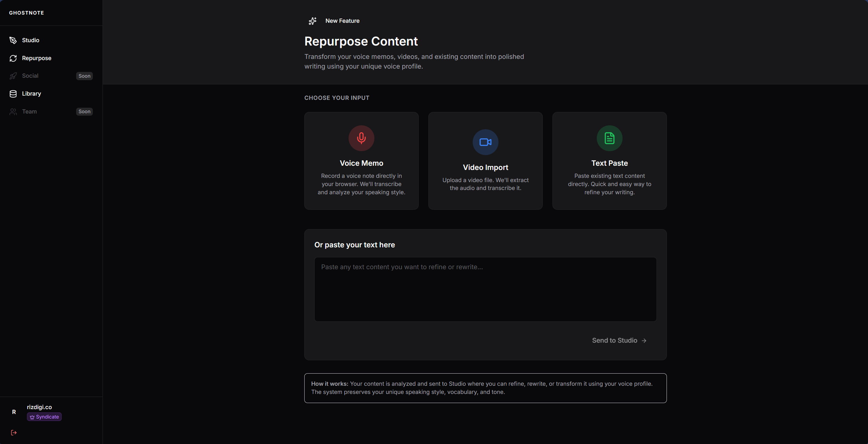Screen dimensions: 868x444
Task: Select the green Text Paste document icon
Action: tap(609, 138)
